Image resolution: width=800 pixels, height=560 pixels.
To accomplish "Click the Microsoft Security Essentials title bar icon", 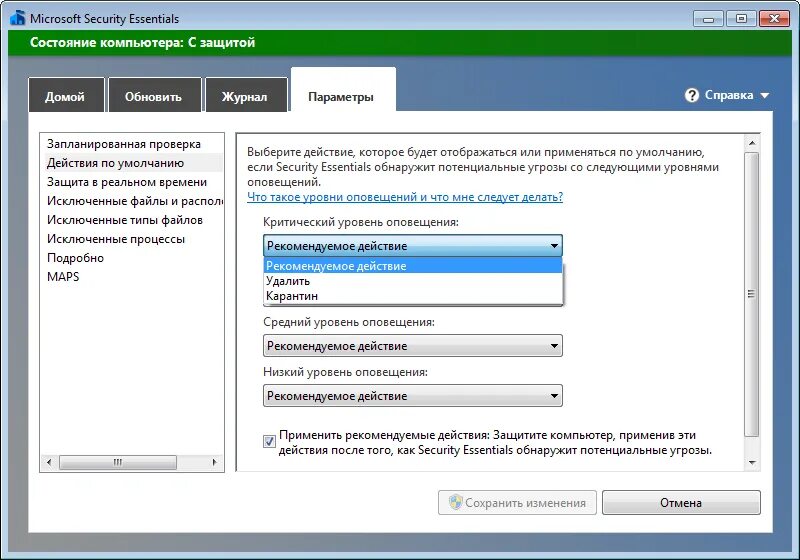I will [18, 18].
